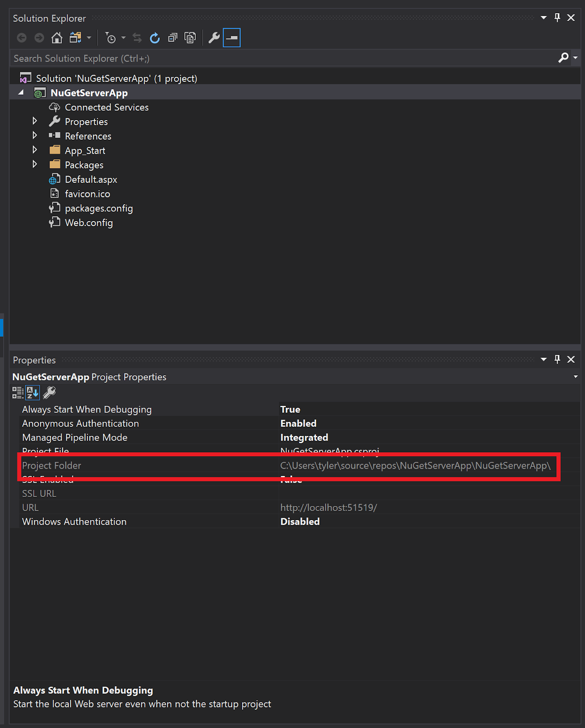Viewport: 585px width, 728px height.
Task: Select the NuGetServerApp project
Action: pyautogui.click(x=89, y=93)
